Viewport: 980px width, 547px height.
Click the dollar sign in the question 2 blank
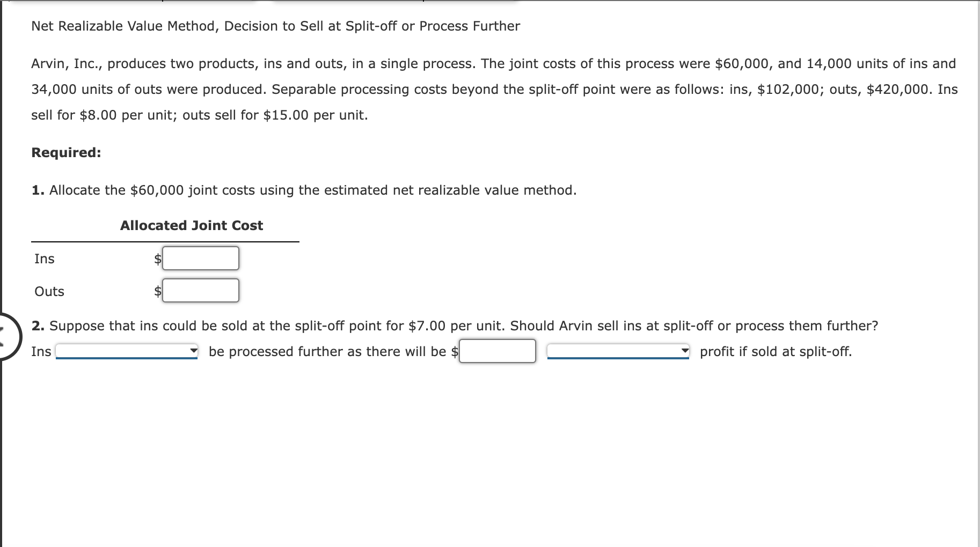[455, 351]
